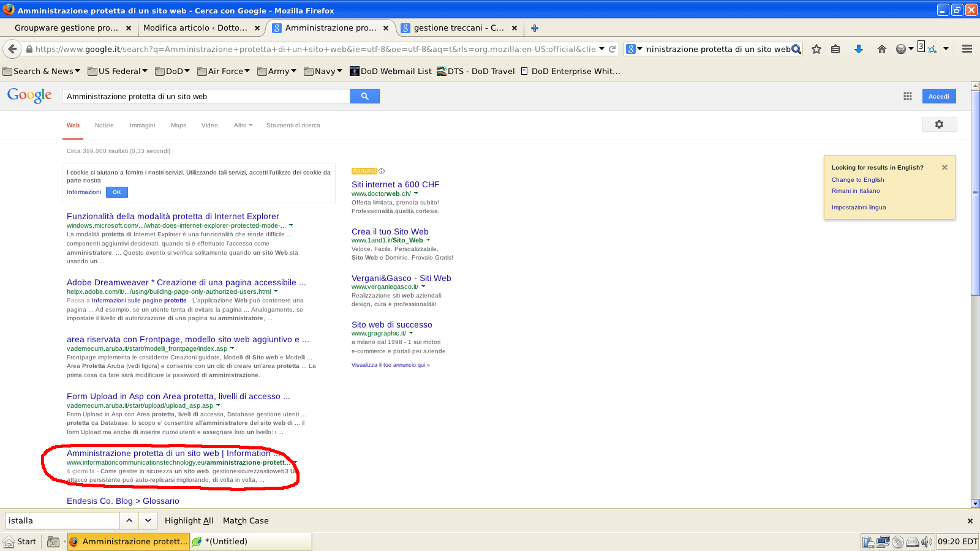
Task: Click Change to English link
Action: [858, 179]
